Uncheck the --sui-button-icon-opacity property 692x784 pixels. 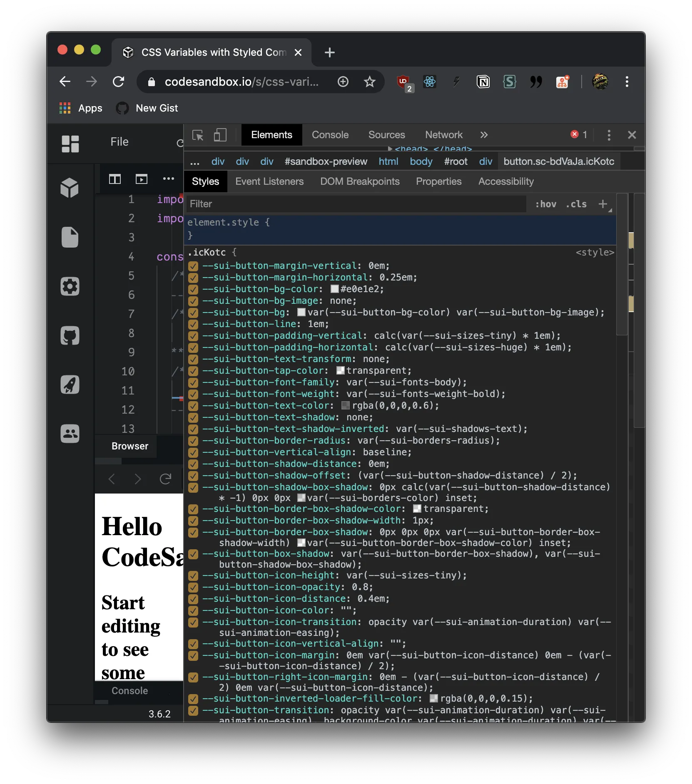pos(193,588)
